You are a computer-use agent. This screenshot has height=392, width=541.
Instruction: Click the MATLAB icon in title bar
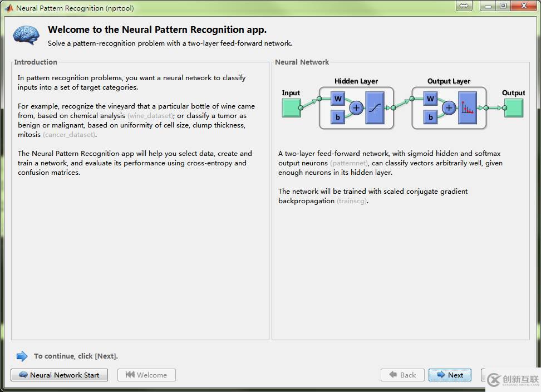click(x=9, y=8)
